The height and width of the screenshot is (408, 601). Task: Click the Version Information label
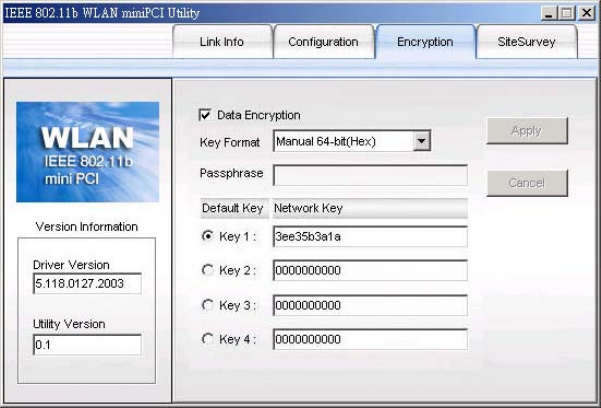click(87, 227)
